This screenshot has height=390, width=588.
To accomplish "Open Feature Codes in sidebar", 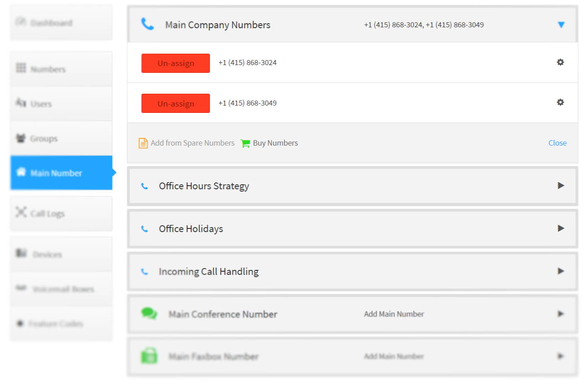I will 61,324.
